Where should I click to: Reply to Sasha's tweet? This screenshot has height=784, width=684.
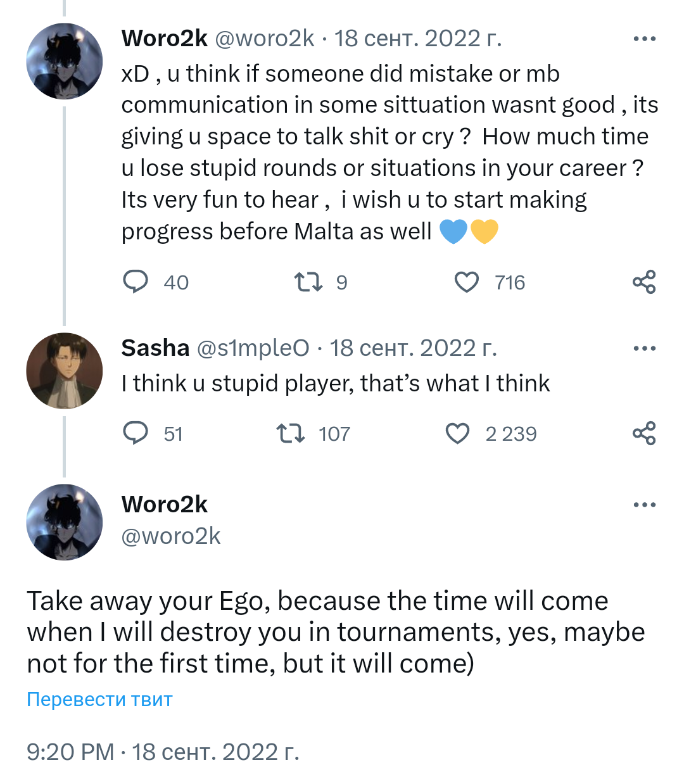pyautogui.click(x=136, y=433)
